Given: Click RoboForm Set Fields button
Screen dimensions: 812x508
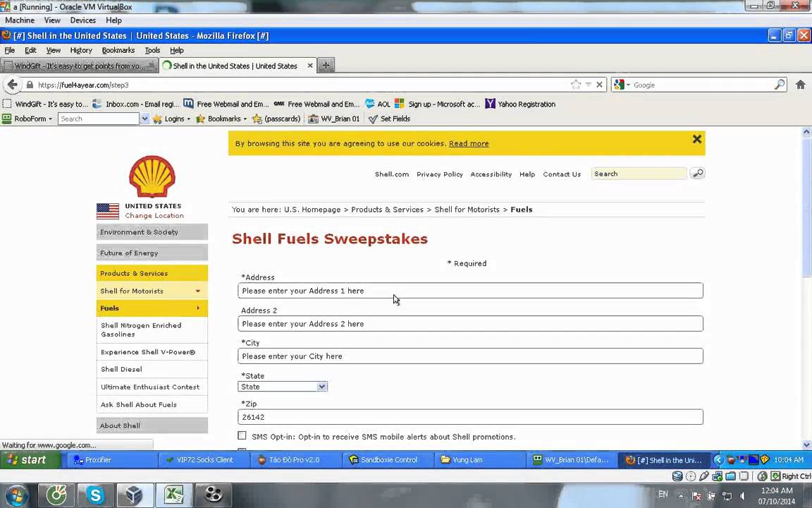Looking at the screenshot, I should tap(389, 119).
